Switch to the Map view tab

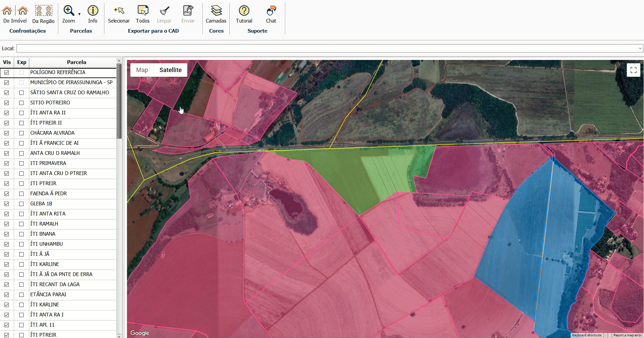[x=142, y=70]
